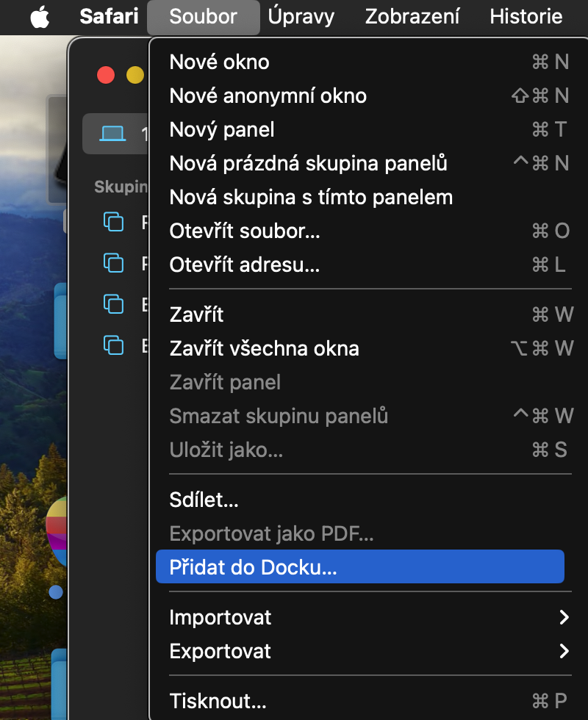Open the Historie menu
This screenshot has width=588, height=720.
click(x=526, y=16)
